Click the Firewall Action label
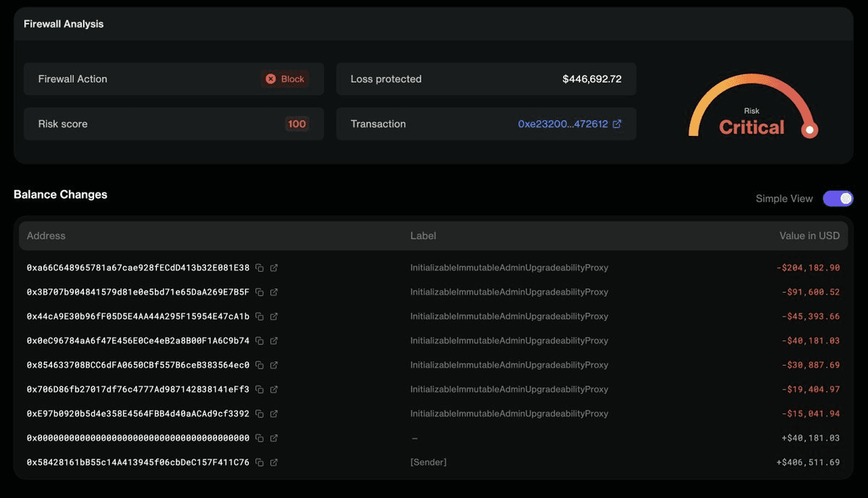 click(x=72, y=80)
